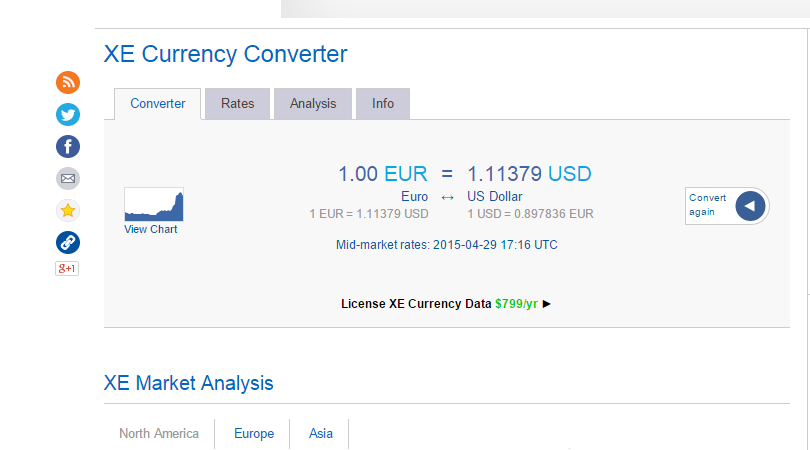Viewport: 810px width, 450px height.
Task: Click the View Chart link
Action: 150,229
